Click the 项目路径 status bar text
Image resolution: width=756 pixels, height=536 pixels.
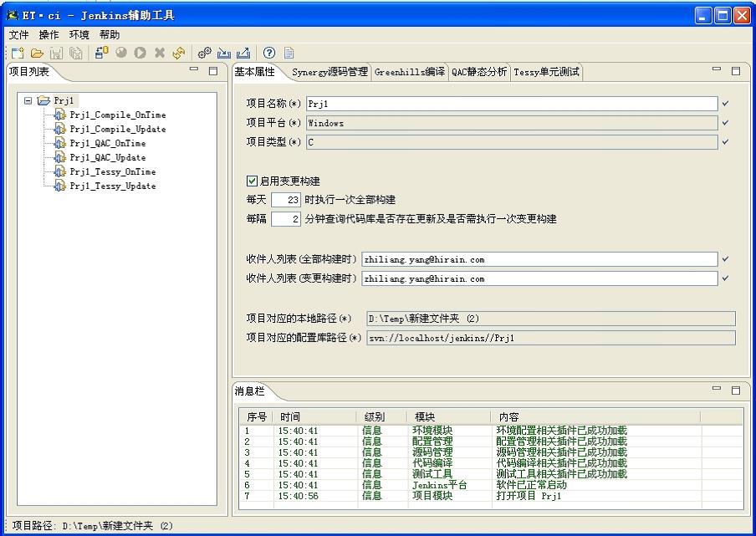pos(92,525)
